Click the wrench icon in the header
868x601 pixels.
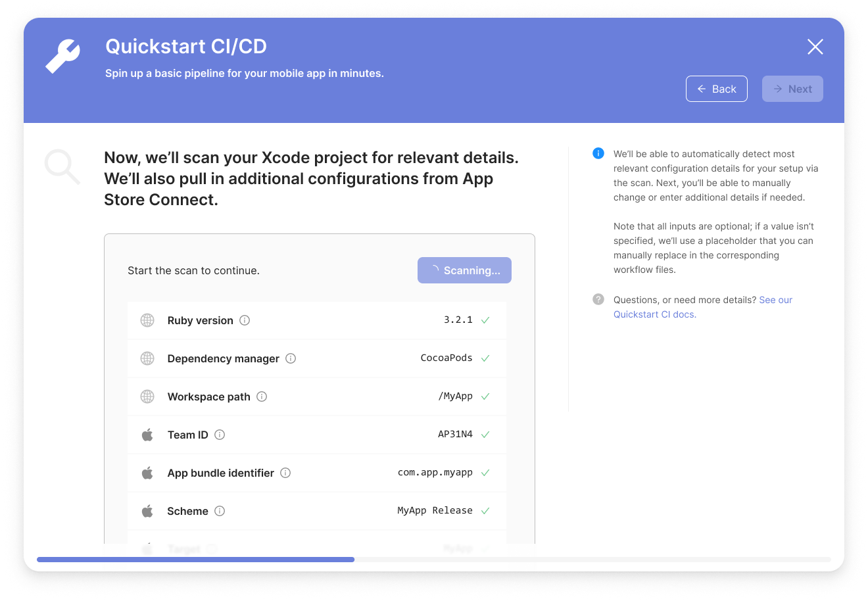(x=62, y=55)
